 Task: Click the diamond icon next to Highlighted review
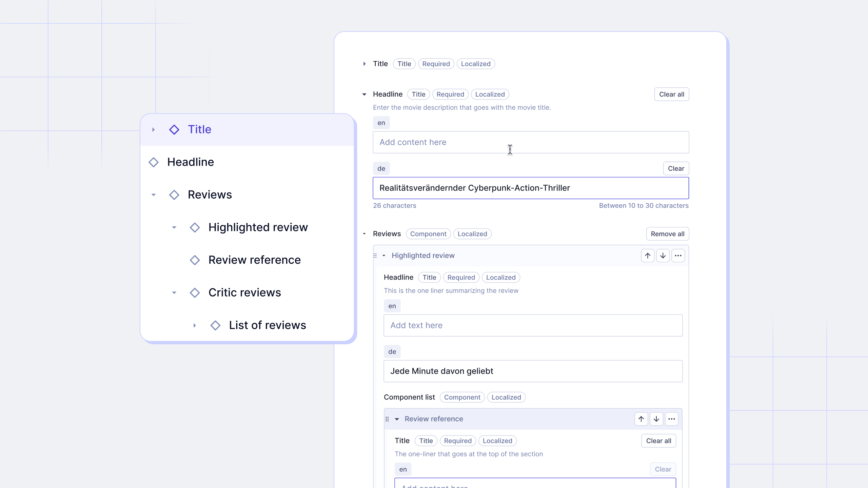[x=194, y=227]
